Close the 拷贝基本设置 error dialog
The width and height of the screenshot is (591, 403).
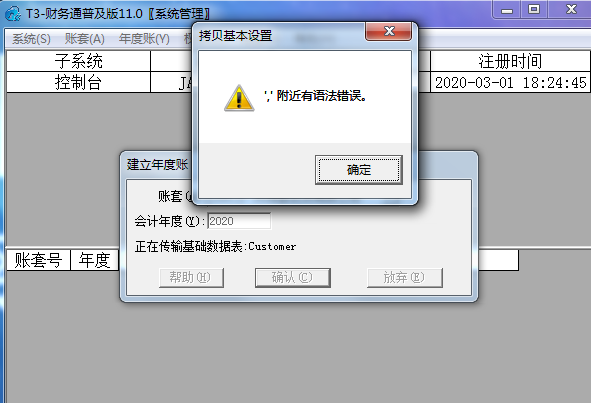388,31
